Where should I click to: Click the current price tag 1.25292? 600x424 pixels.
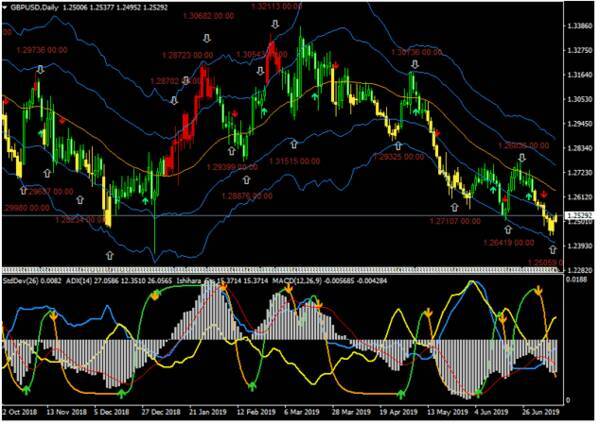(580, 215)
